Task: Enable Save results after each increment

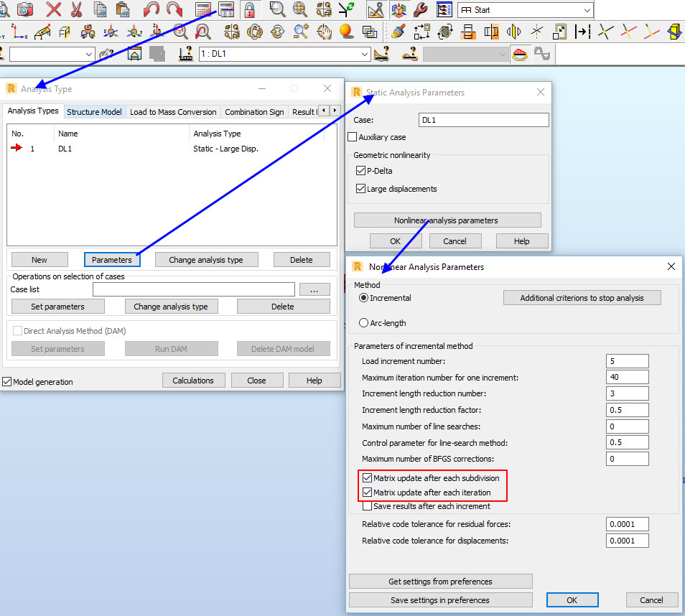Action: tap(368, 505)
